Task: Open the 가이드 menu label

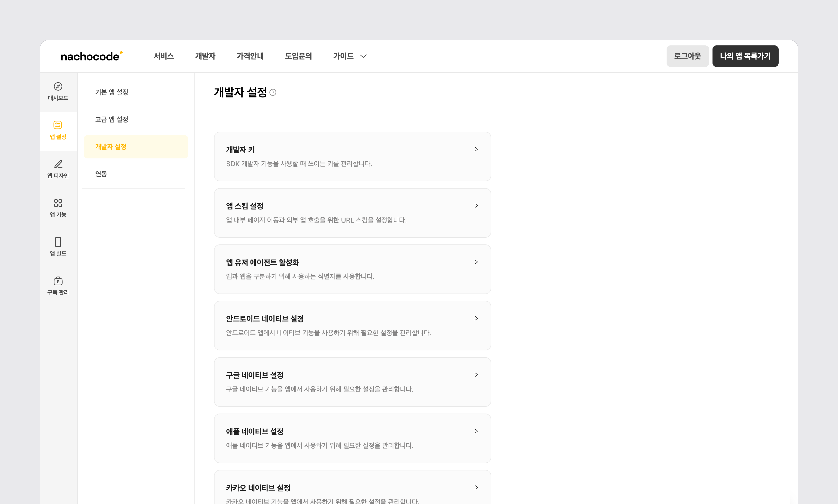Action: coord(343,56)
